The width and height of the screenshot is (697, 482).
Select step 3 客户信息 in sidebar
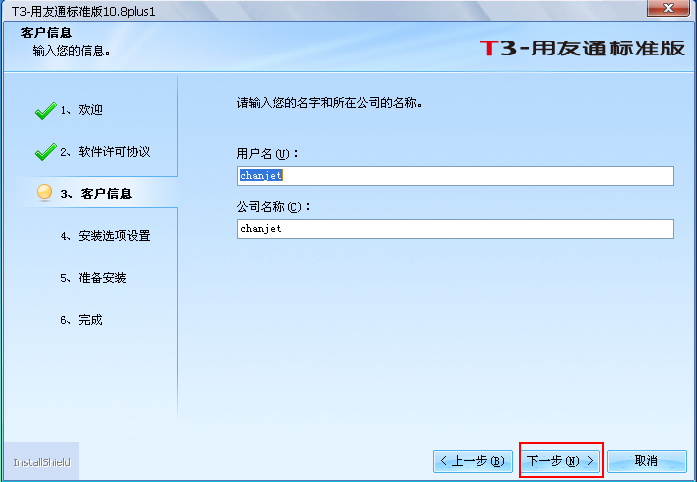coord(96,194)
